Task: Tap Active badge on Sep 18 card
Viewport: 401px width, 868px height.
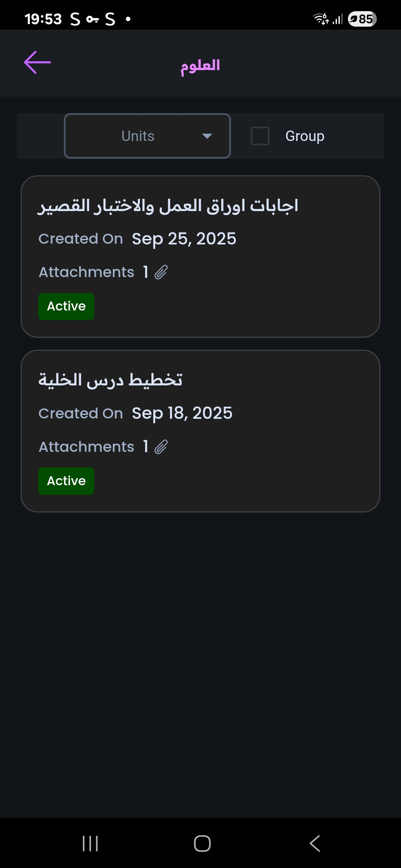Action: pos(66,481)
